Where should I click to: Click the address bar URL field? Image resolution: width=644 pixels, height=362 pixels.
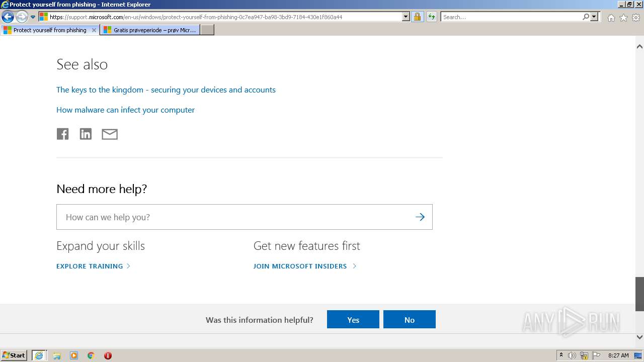tap(224, 17)
